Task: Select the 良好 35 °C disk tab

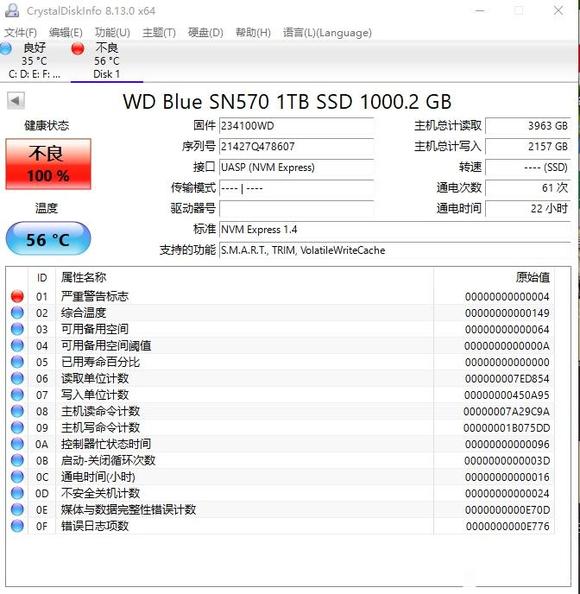Action: coord(34,61)
